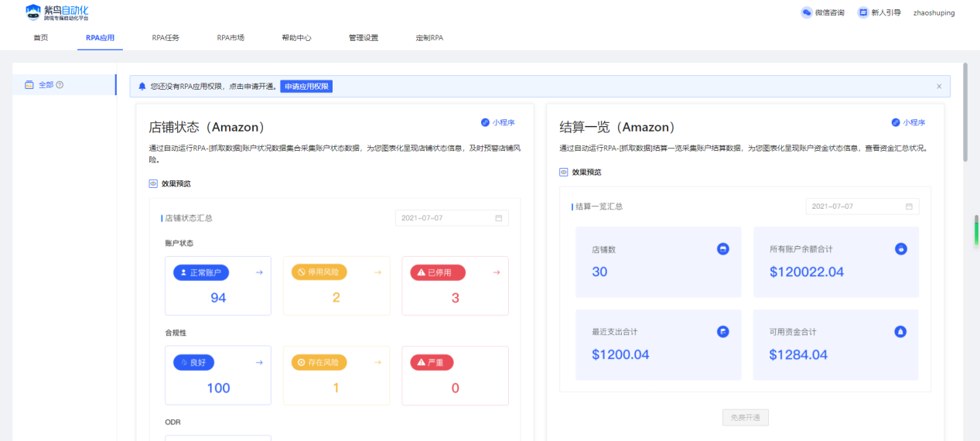Click $120022.04 balance value
Viewport: 980px width, 441px height.
pos(807,272)
